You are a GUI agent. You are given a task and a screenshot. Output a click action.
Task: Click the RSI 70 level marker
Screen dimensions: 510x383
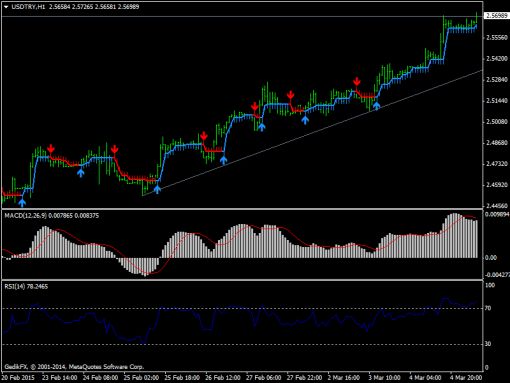pyautogui.click(x=488, y=308)
